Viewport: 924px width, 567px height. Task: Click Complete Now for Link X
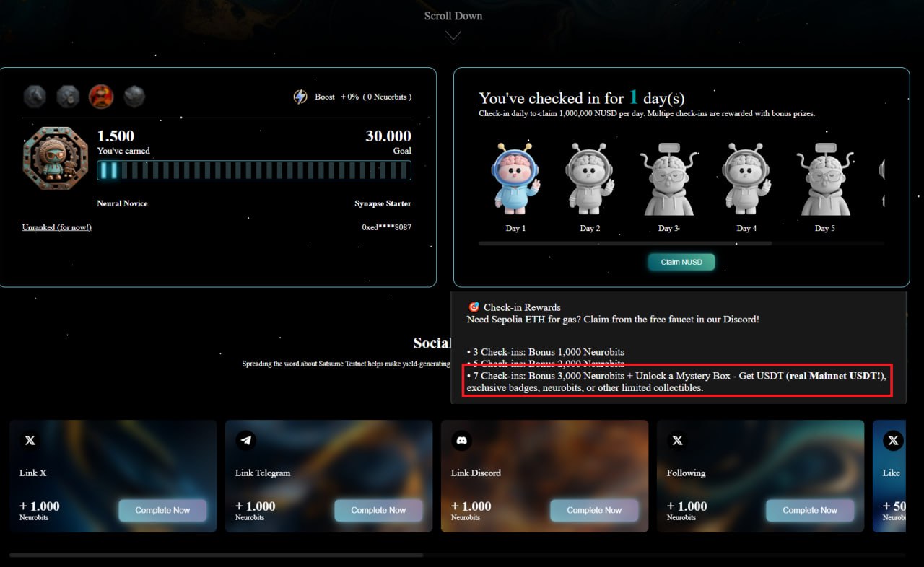point(162,510)
